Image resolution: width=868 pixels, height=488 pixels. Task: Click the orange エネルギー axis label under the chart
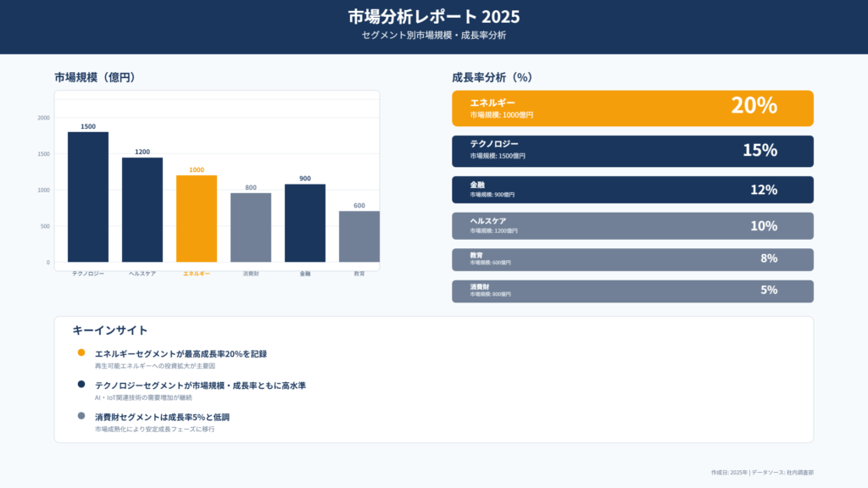coord(197,274)
